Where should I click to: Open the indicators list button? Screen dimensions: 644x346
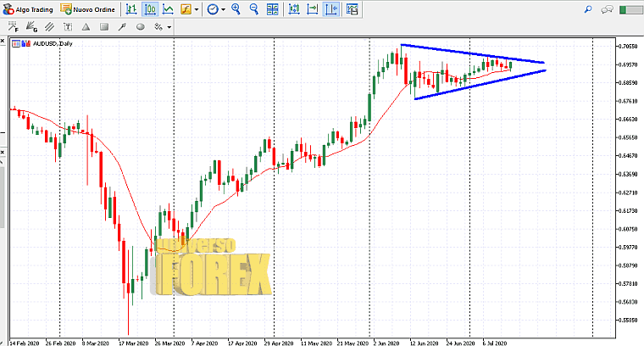(186, 9)
